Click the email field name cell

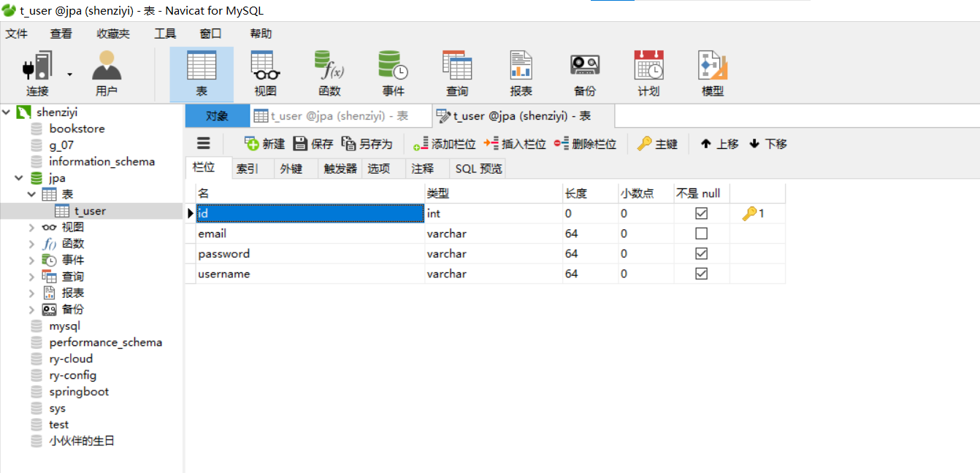point(311,234)
